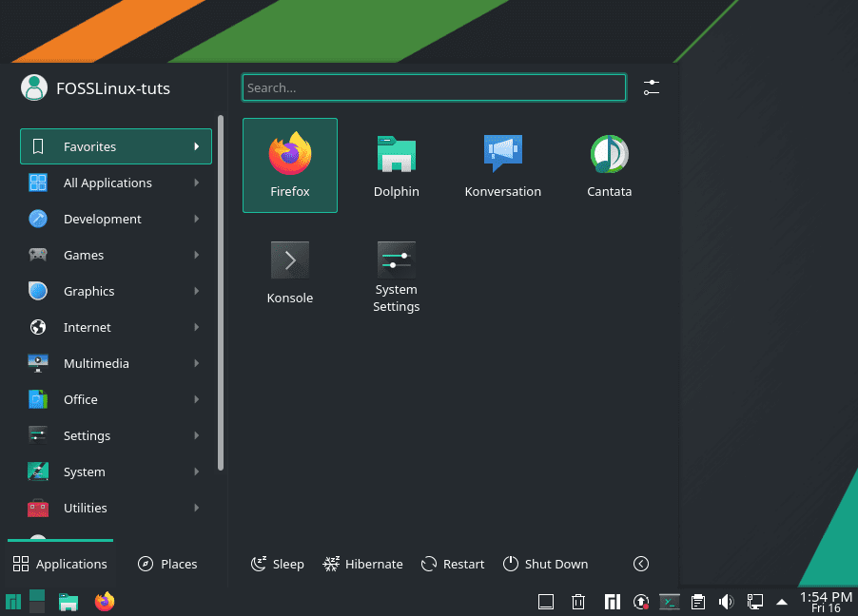
Task: Expand the Multimedia category
Action: 96,363
